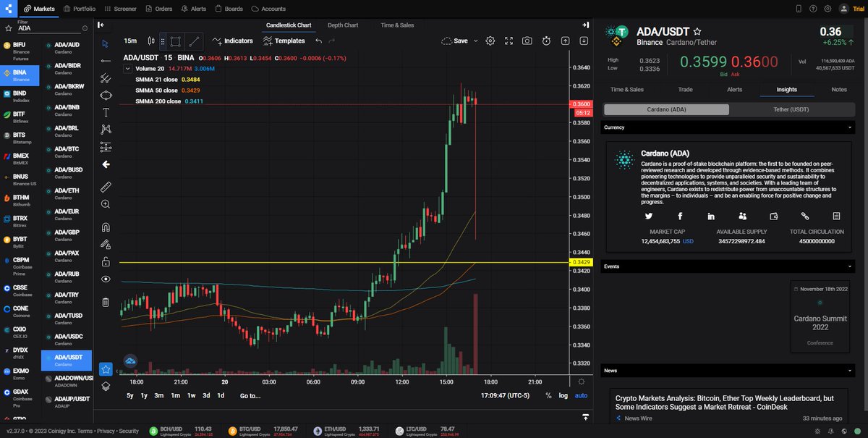Click the upload arrow icon in chart toolbar
868x438 pixels.
click(565, 41)
